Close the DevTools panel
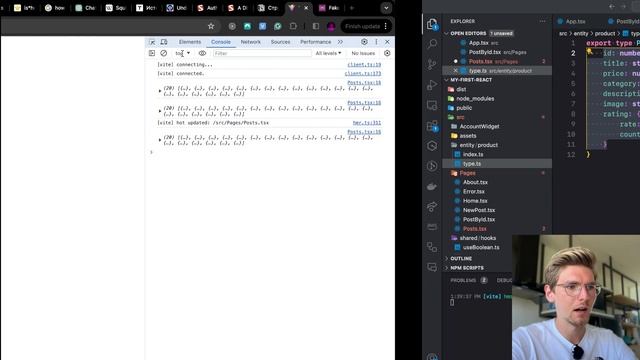The height and width of the screenshot is (360, 640). coord(387,42)
